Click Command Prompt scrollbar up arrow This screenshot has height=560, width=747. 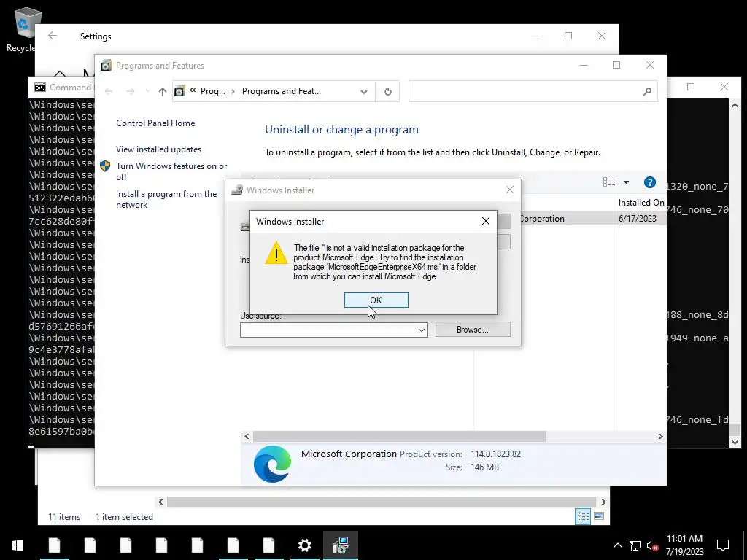click(735, 105)
